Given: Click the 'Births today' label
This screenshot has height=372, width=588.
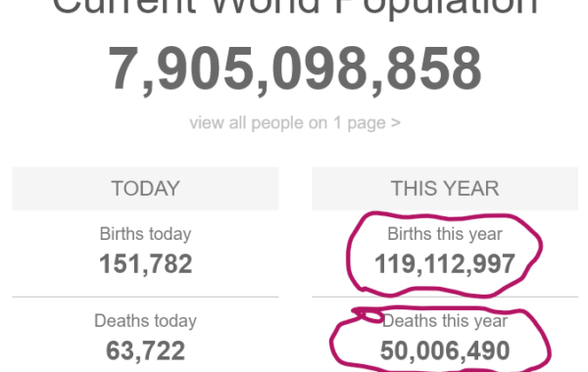Looking at the screenshot, I should coord(145,234).
